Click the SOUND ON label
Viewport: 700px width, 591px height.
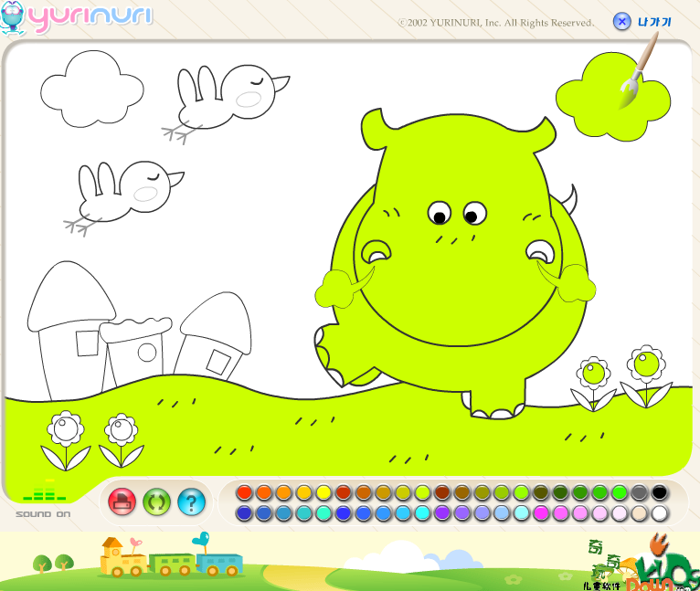click(43, 513)
